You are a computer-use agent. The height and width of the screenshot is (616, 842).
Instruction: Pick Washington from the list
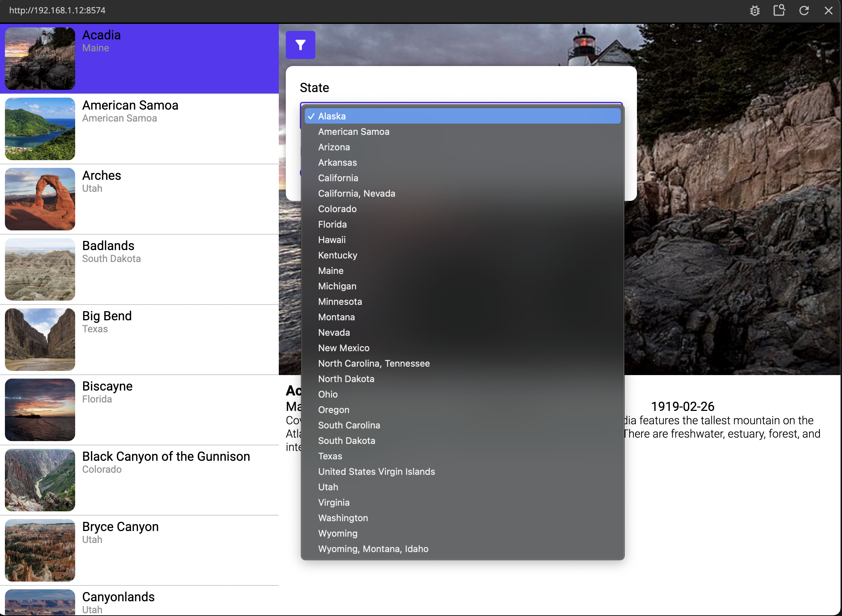tap(462, 518)
